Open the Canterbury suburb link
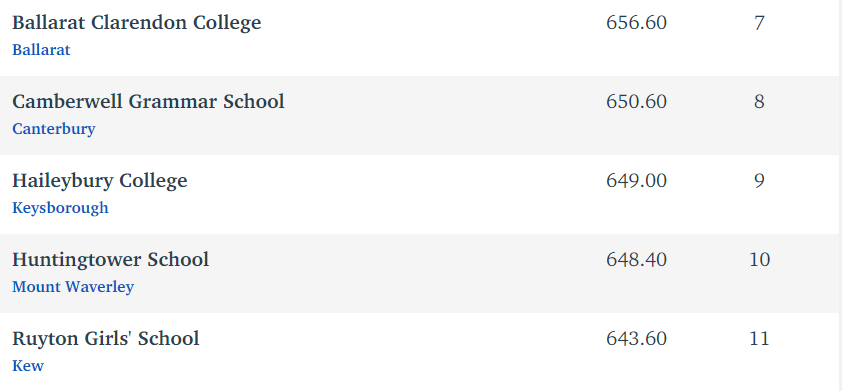 click(54, 129)
